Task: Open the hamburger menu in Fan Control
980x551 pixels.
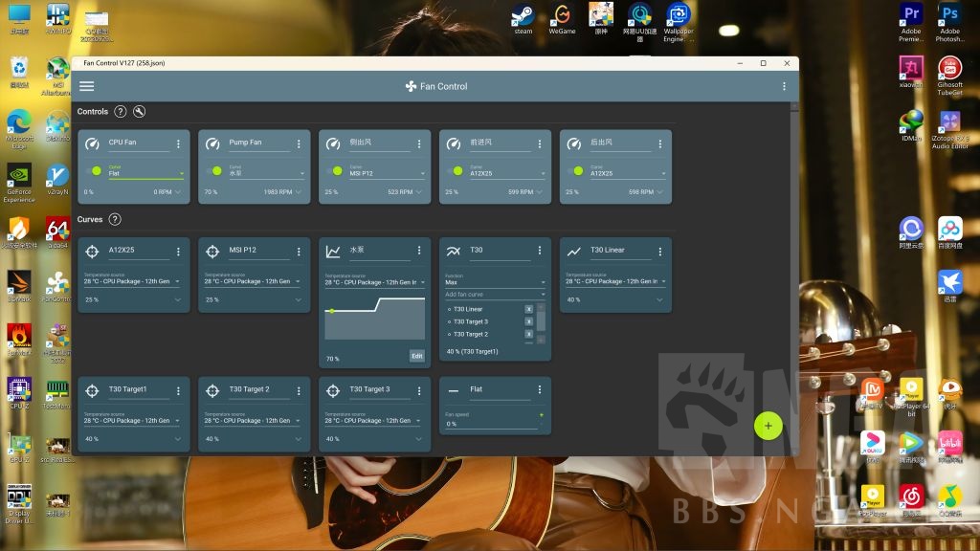Action: click(x=87, y=86)
